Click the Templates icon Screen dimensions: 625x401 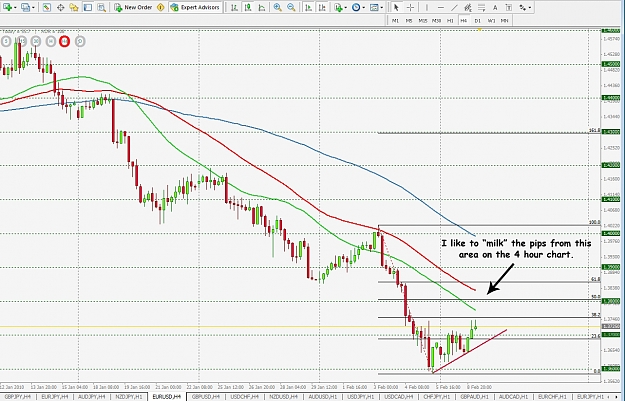click(374, 7)
